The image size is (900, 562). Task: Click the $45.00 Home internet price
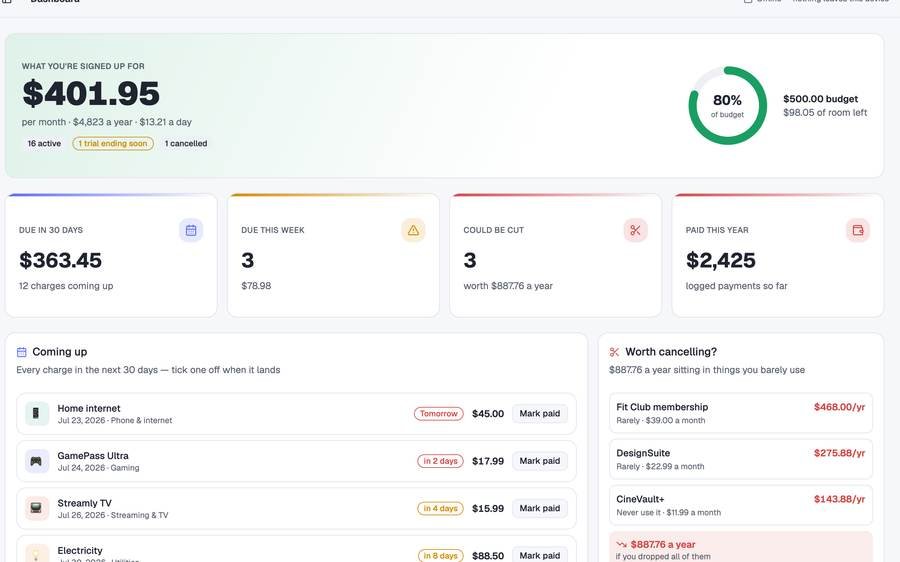click(488, 414)
